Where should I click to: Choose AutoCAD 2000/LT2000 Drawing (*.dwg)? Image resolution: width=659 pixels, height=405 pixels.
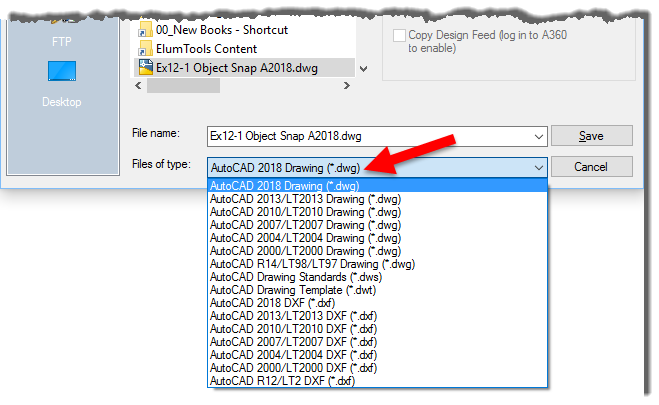(x=377, y=251)
